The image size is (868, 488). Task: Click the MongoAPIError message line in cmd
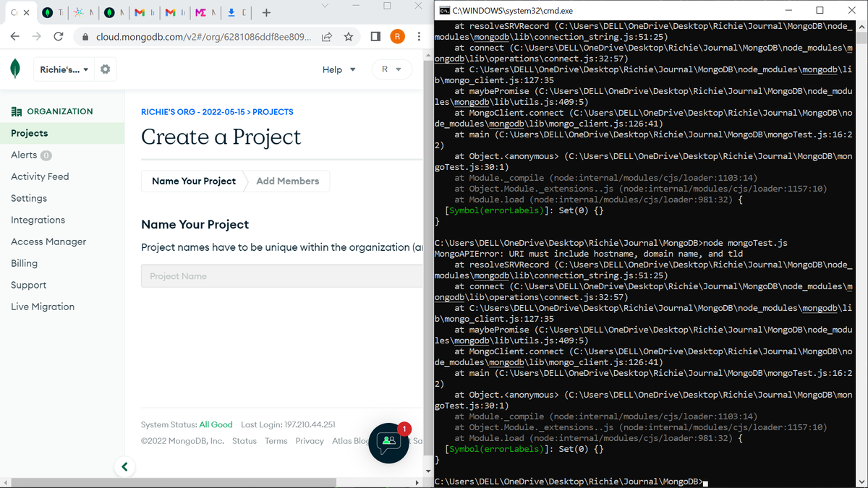[x=588, y=254]
